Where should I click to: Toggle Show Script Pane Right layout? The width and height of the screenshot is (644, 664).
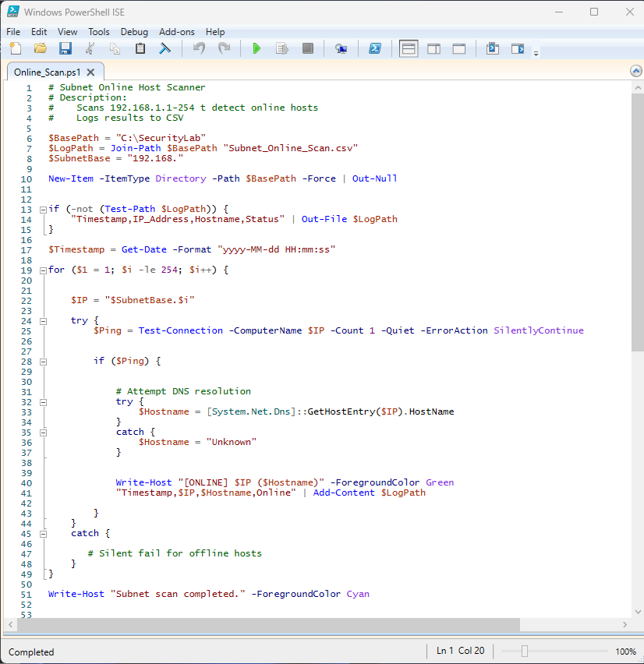click(x=433, y=48)
